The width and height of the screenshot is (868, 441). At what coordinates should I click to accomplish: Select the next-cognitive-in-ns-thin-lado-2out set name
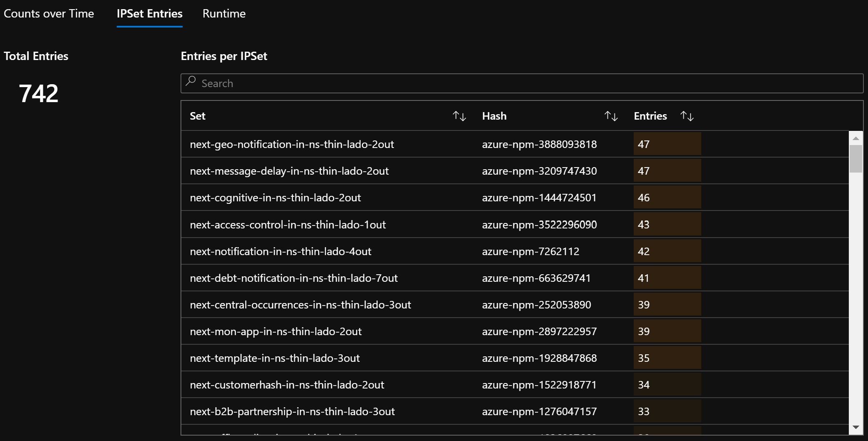[275, 198]
